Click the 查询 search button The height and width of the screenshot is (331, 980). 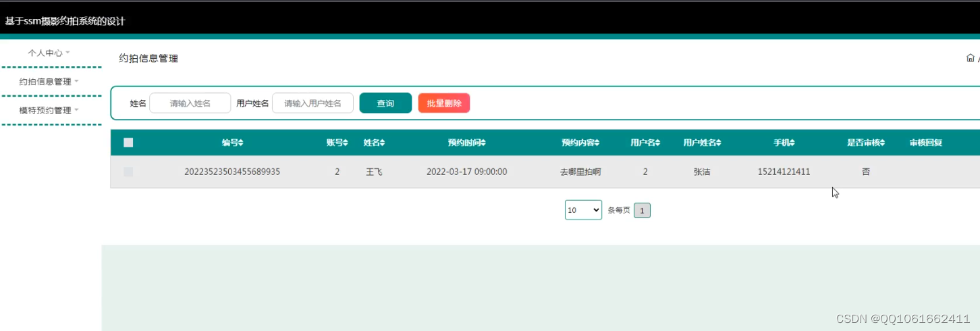click(385, 103)
